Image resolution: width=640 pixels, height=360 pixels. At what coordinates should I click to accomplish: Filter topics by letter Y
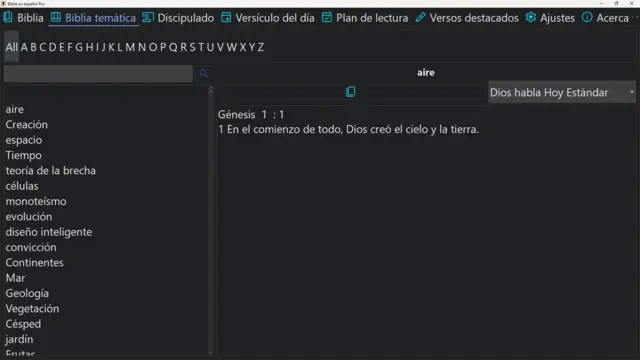tap(252, 47)
